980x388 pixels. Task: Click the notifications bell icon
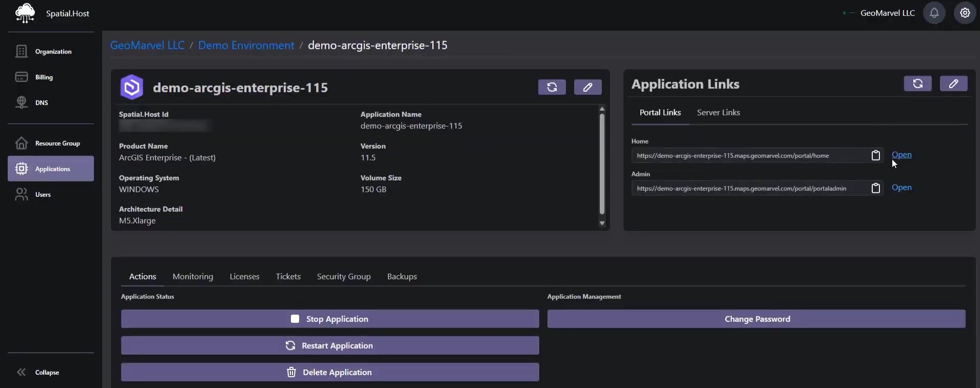(934, 13)
